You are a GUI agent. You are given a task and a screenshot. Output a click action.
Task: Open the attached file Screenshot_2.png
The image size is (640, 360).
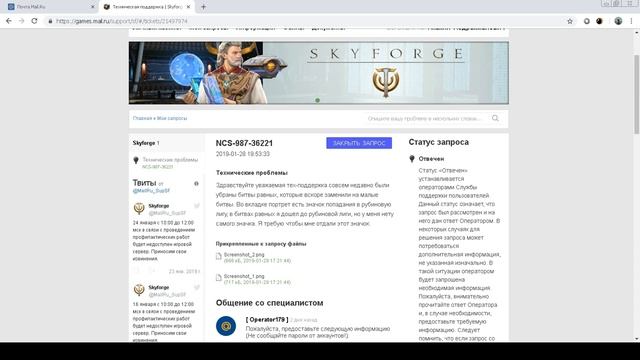tap(244, 255)
